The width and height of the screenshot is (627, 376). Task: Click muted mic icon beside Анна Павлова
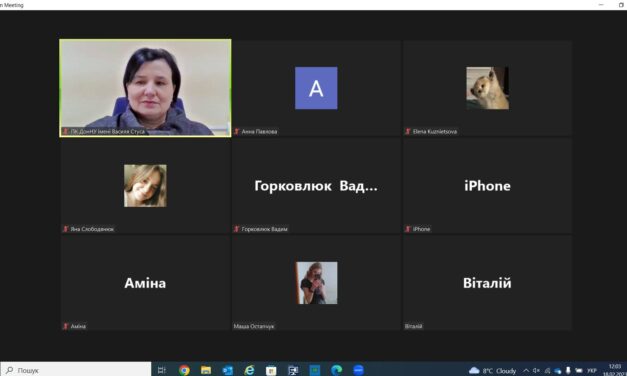coord(237,131)
